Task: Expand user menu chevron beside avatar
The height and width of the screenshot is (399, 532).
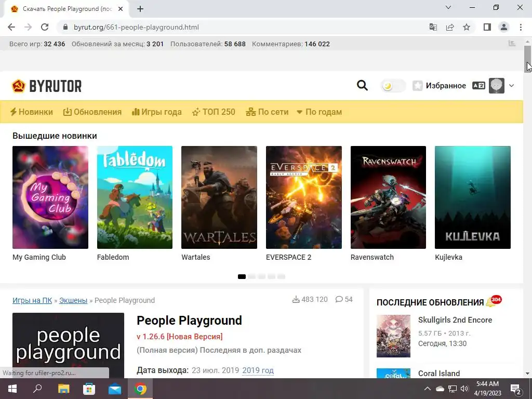Action: coord(511,86)
